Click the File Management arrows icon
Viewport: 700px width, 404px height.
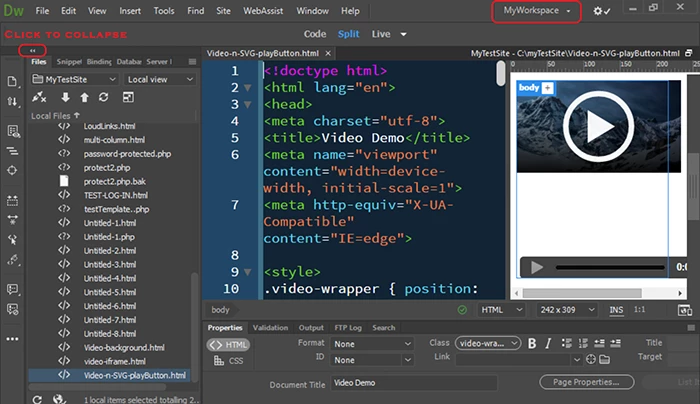(12, 102)
